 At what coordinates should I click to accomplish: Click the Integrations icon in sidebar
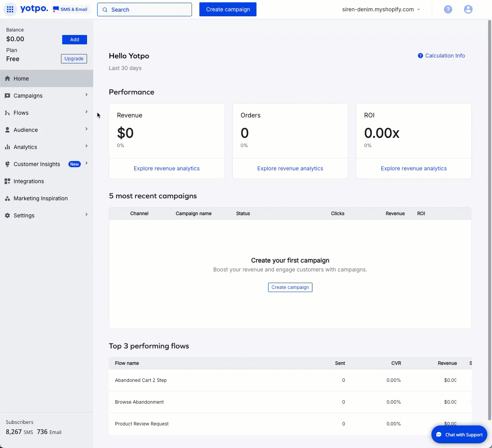pos(7,181)
